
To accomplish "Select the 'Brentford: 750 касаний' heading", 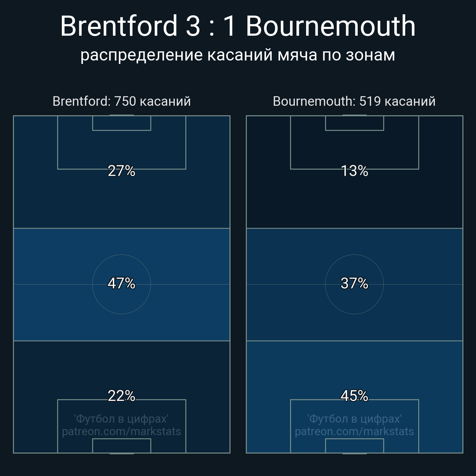I will pyautogui.click(x=122, y=101).
